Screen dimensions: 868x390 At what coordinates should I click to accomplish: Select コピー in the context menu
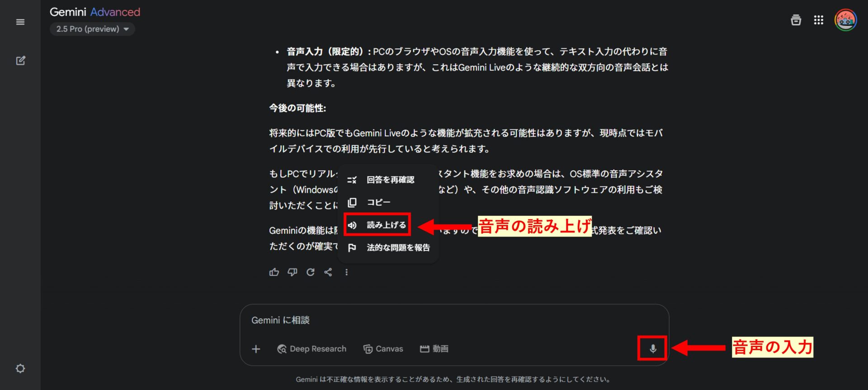[x=388, y=202]
